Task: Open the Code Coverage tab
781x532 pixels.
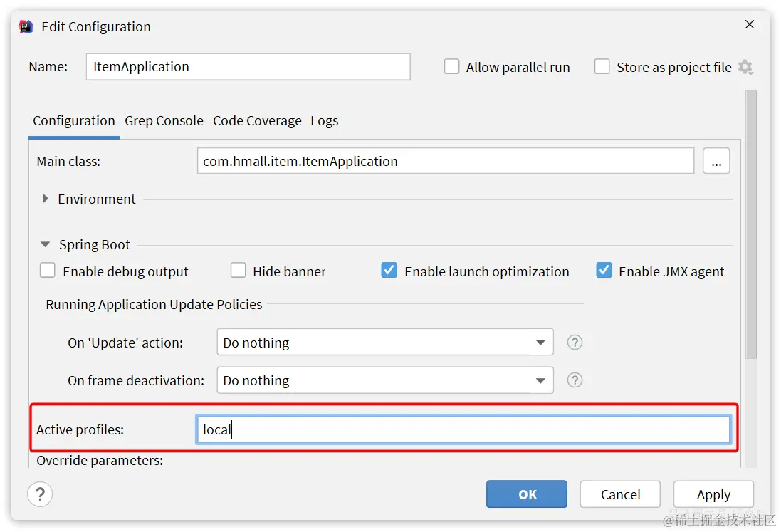Action: coord(257,121)
